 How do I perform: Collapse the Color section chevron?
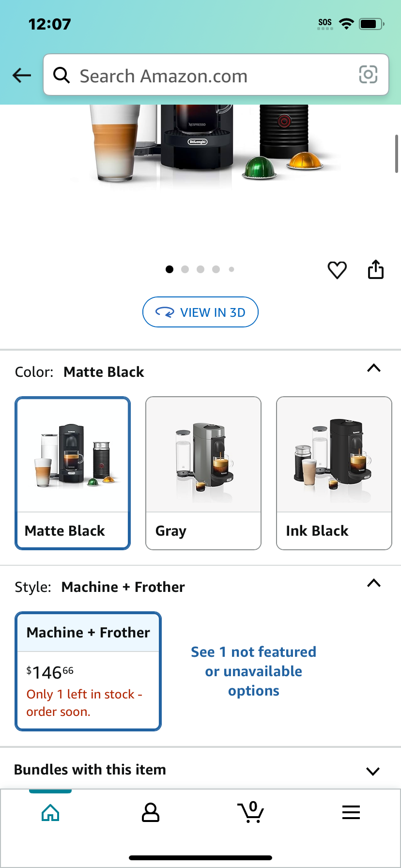(374, 368)
